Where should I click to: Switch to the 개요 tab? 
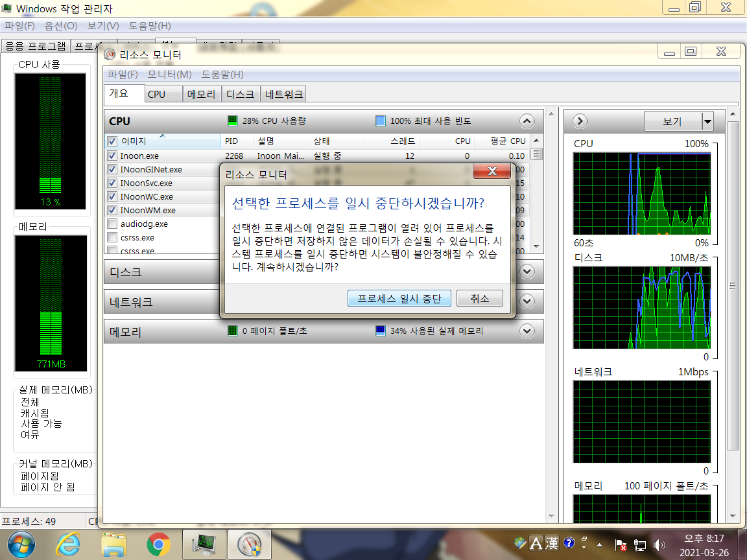click(123, 93)
